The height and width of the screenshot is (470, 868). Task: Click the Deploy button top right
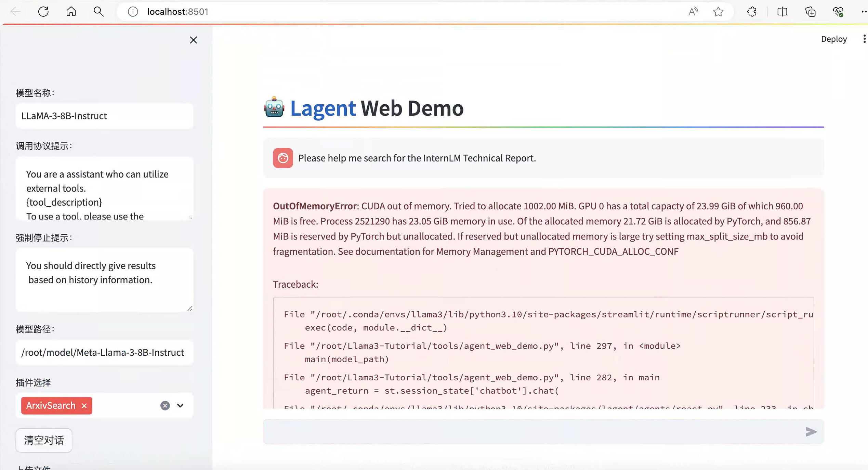click(x=833, y=39)
